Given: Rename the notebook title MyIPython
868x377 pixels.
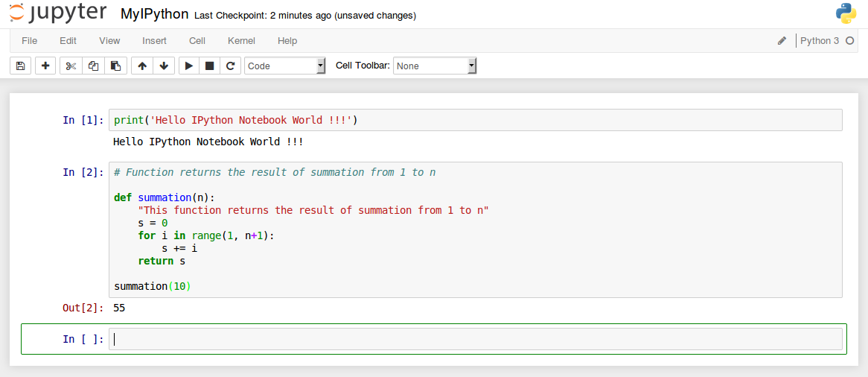Looking at the screenshot, I should (x=154, y=14).
